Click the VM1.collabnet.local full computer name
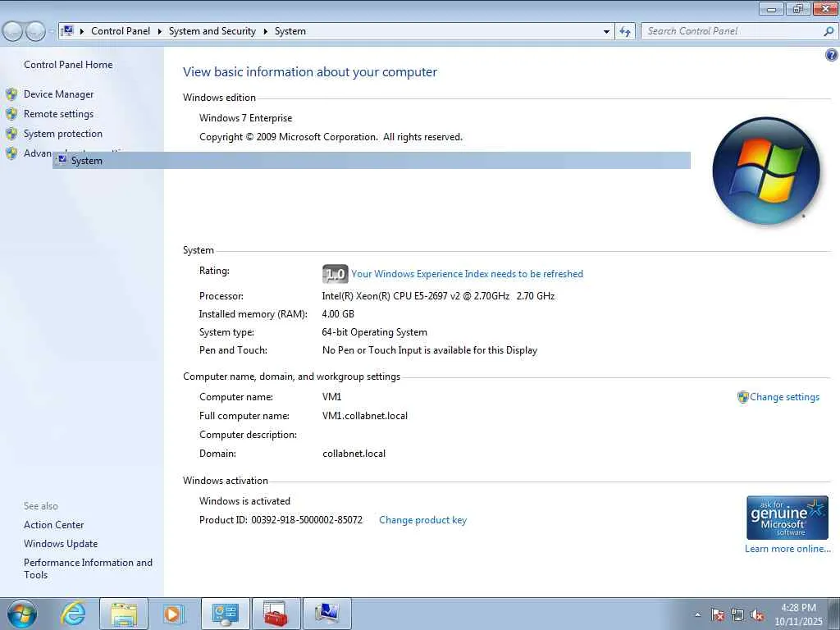This screenshot has height=630, width=840. 365,416
